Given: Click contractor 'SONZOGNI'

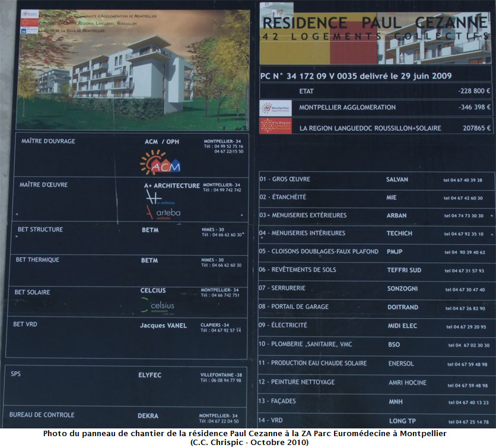Looking at the screenshot, I should click(x=402, y=288).
